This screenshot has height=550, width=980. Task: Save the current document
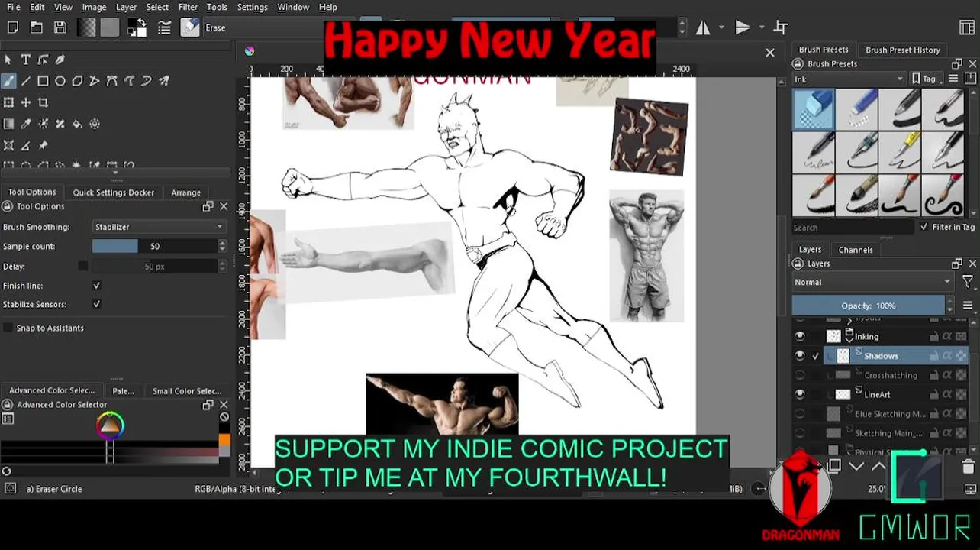point(60,27)
